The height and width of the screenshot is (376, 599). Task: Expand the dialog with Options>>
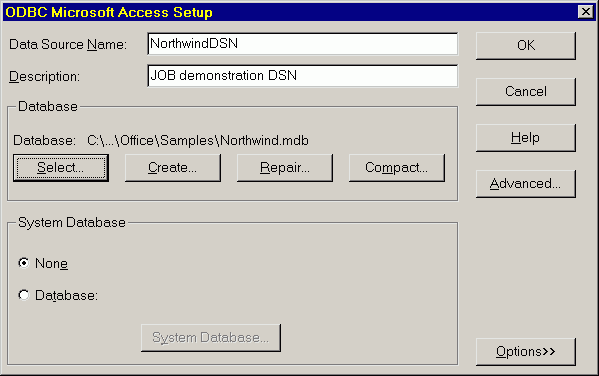[x=526, y=352]
